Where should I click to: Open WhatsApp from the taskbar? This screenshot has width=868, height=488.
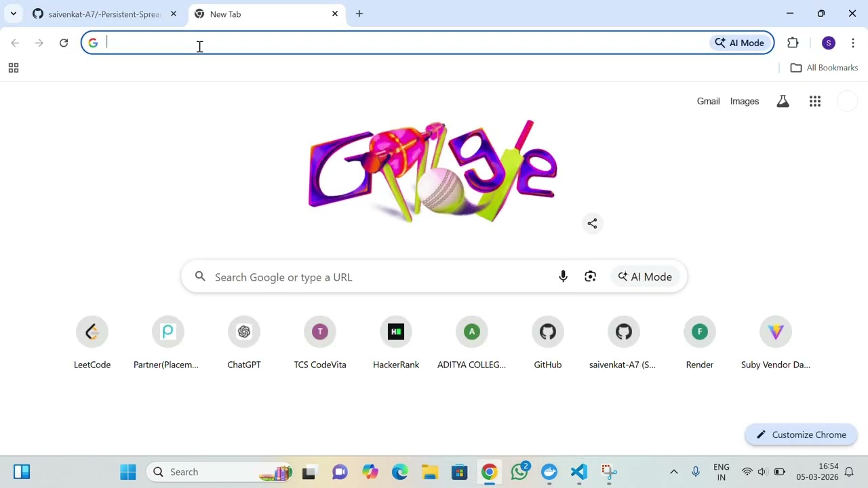point(520,472)
